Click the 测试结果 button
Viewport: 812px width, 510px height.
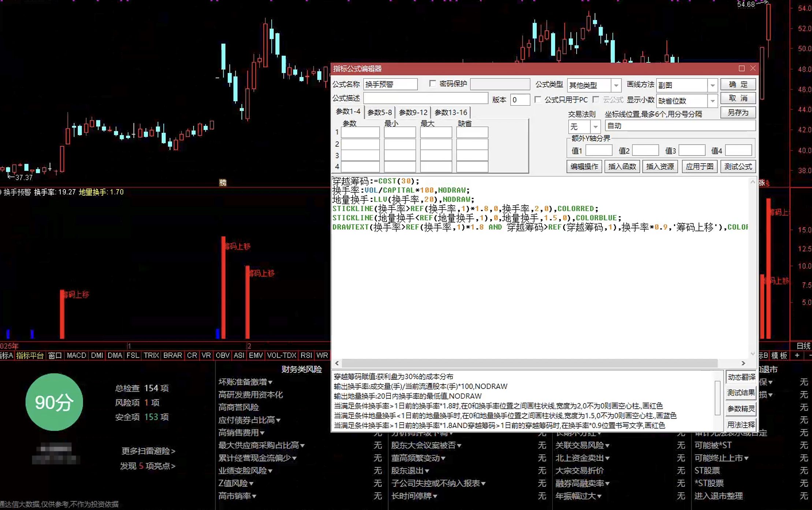click(x=741, y=393)
